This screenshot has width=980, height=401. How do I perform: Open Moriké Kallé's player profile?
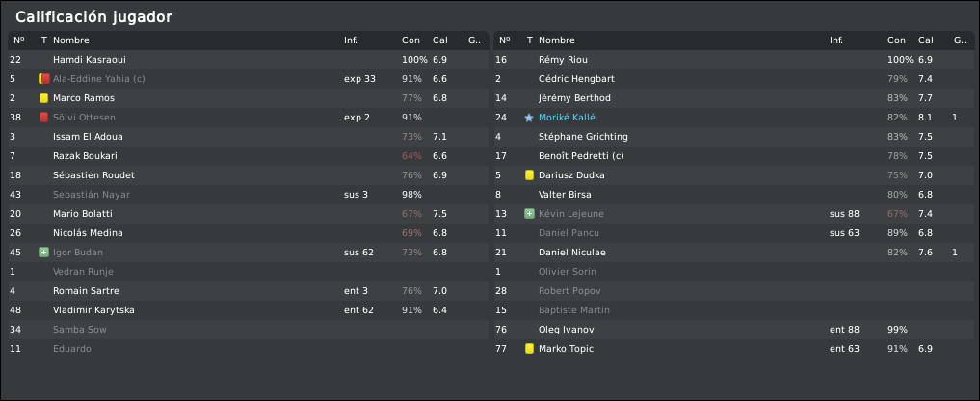(568, 118)
